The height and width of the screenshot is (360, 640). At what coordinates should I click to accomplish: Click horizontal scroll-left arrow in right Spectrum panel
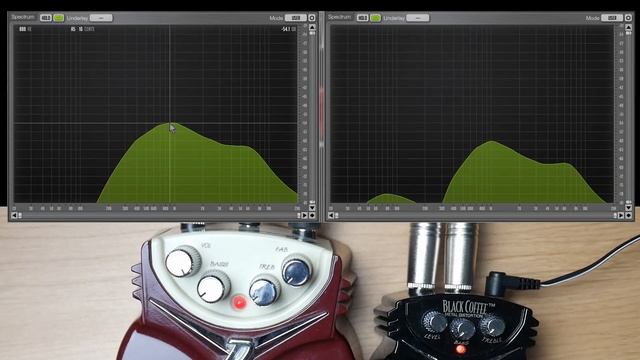(331, 215)
